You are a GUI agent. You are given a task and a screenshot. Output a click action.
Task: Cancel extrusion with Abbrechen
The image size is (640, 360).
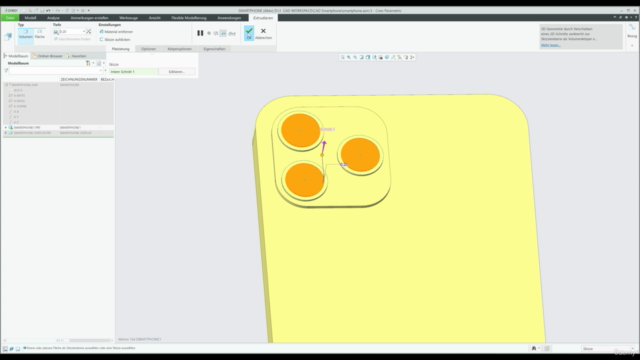click(x=263, y=33)
